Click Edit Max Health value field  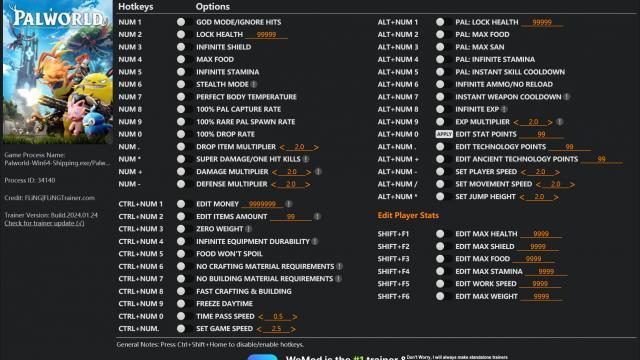tap(541, 234)
